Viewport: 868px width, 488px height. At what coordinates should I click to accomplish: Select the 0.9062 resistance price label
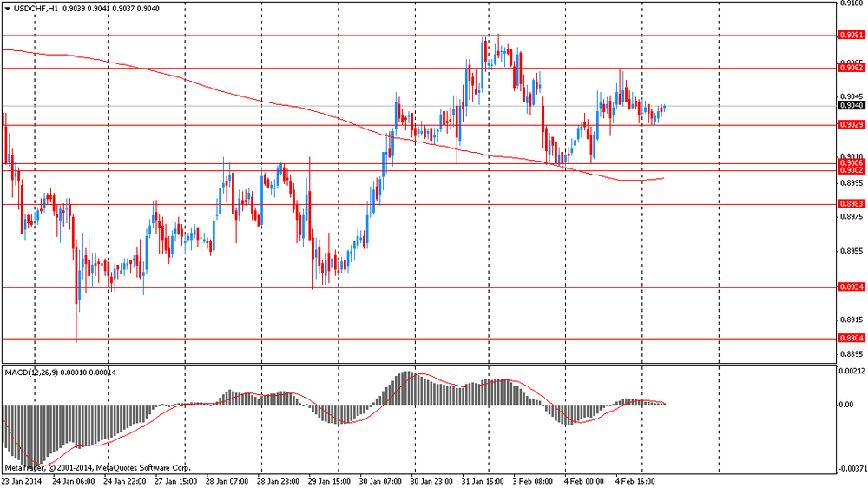click(851, 68)
